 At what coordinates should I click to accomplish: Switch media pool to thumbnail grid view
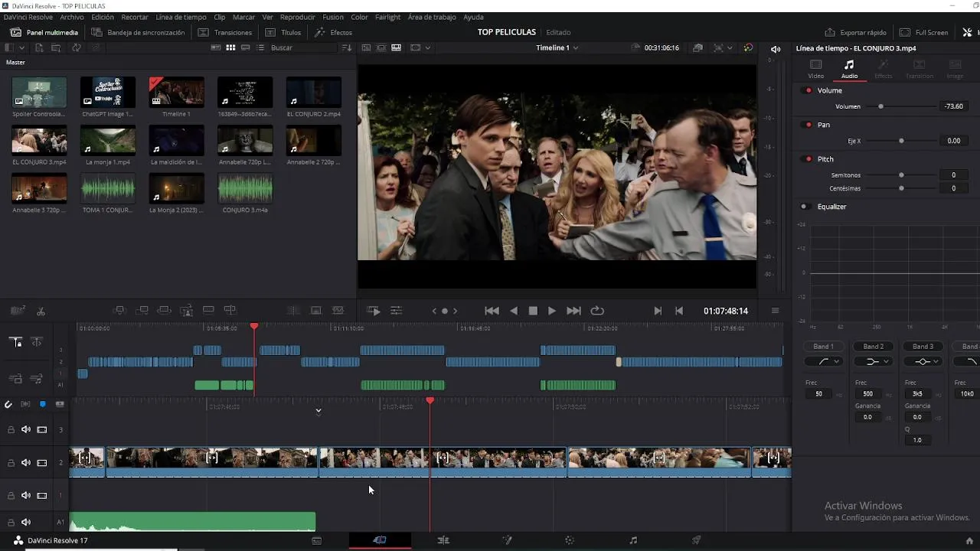pos(230,47)
